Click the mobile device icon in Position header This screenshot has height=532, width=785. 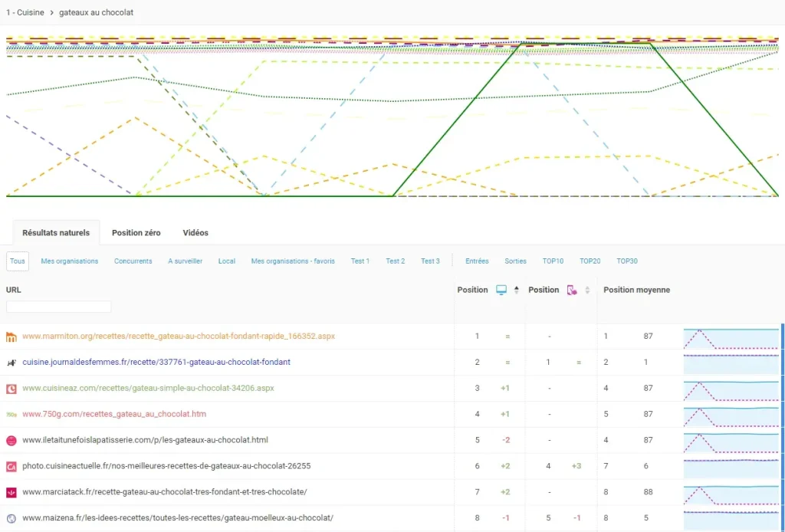[x=572, y=290]
